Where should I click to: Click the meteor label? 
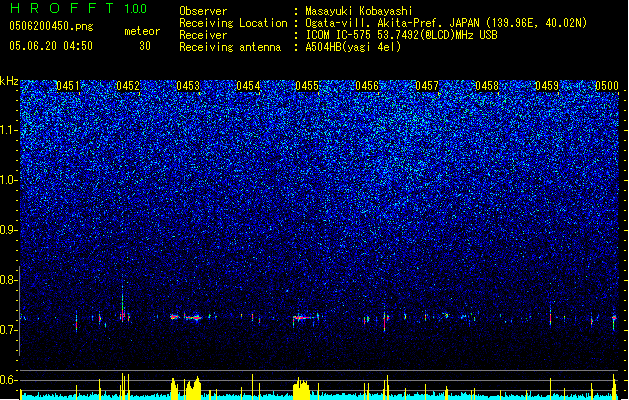coord(142,31)
